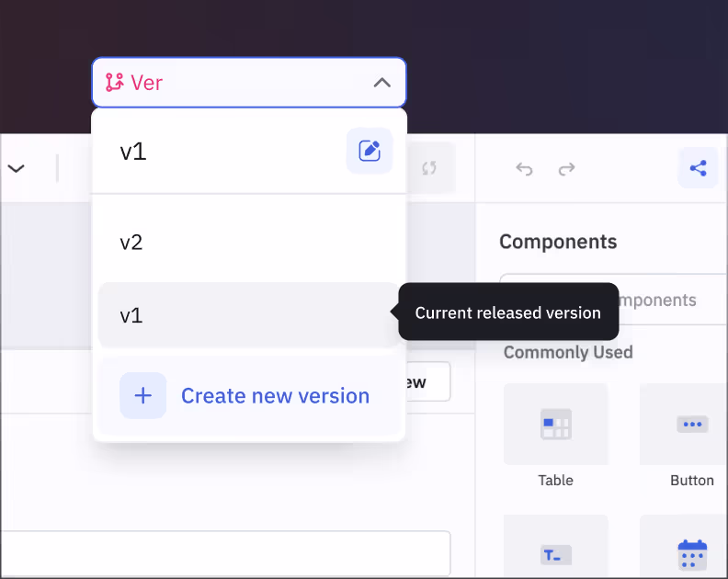Expand the down chevron in left toolbar
This screenshot has width=728, height=579.
(17, 168)
